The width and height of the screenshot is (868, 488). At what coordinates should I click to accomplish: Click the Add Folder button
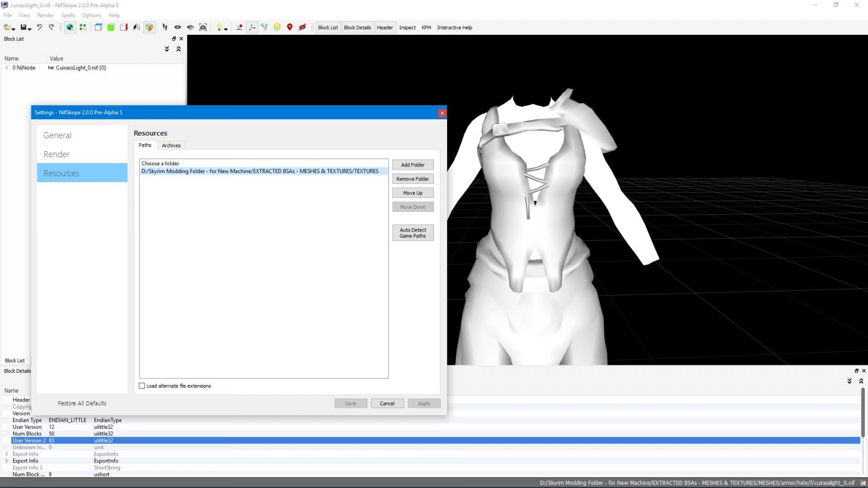pos(413,165)
